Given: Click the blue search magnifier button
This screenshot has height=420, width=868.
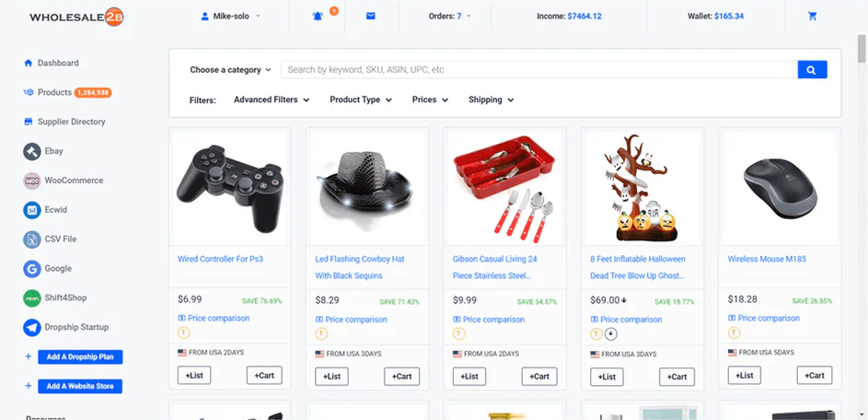Looking at the screenshot, I should click(x=812, y=70).
